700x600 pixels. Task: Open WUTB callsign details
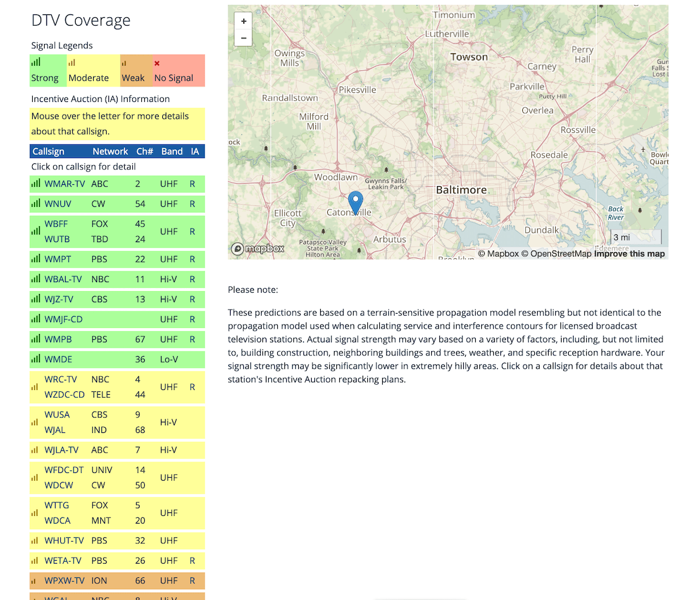point(57,239)
